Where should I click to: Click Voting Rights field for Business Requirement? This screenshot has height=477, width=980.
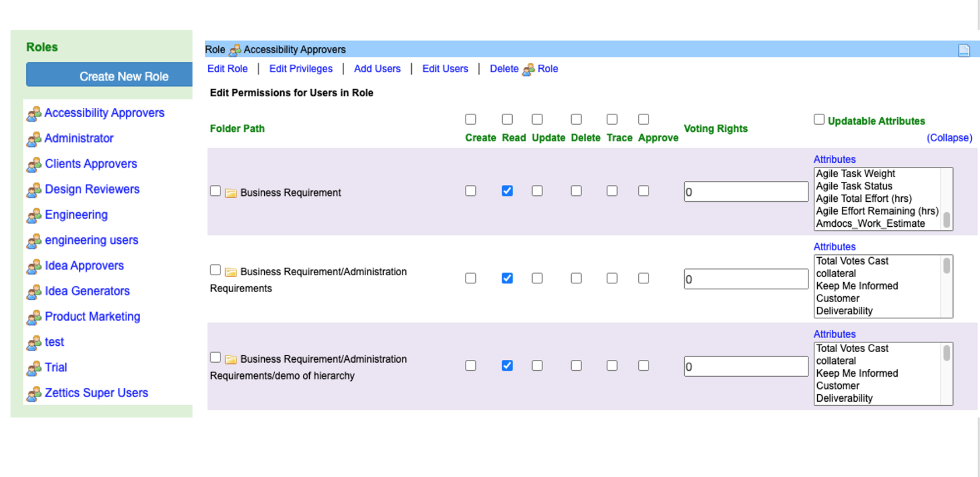click(746, 192)
